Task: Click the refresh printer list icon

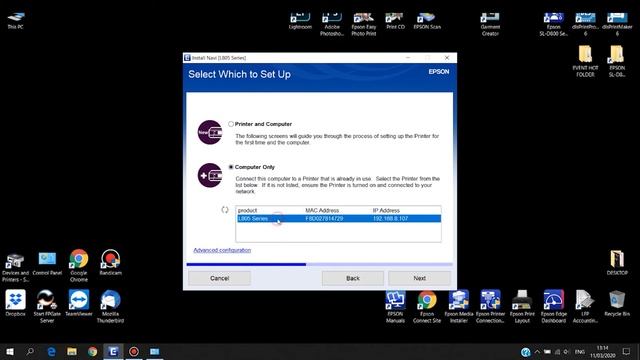Action: [x=225, y=210]
